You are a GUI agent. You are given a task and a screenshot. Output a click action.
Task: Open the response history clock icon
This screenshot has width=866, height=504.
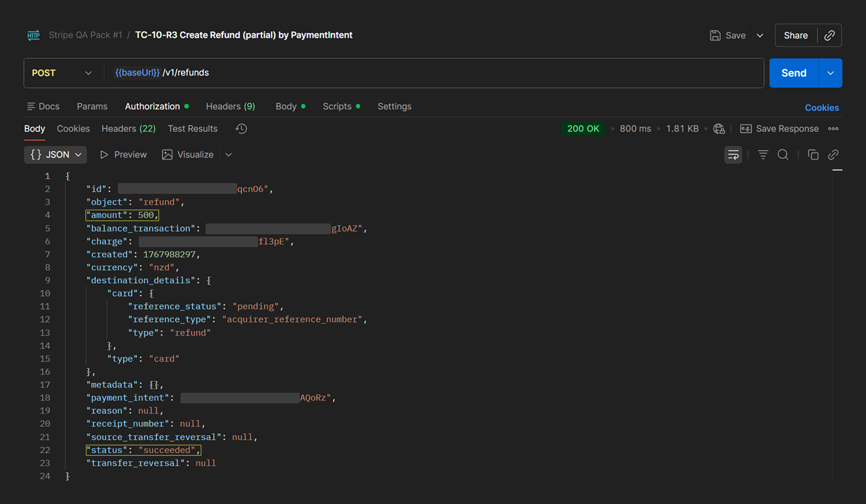pos(241,128)
